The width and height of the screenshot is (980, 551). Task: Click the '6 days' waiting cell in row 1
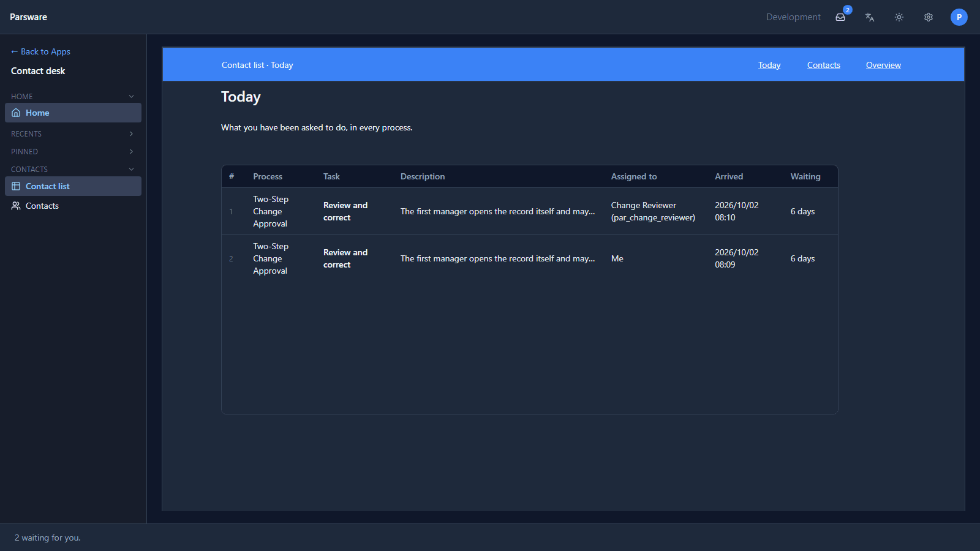point(802,211)
